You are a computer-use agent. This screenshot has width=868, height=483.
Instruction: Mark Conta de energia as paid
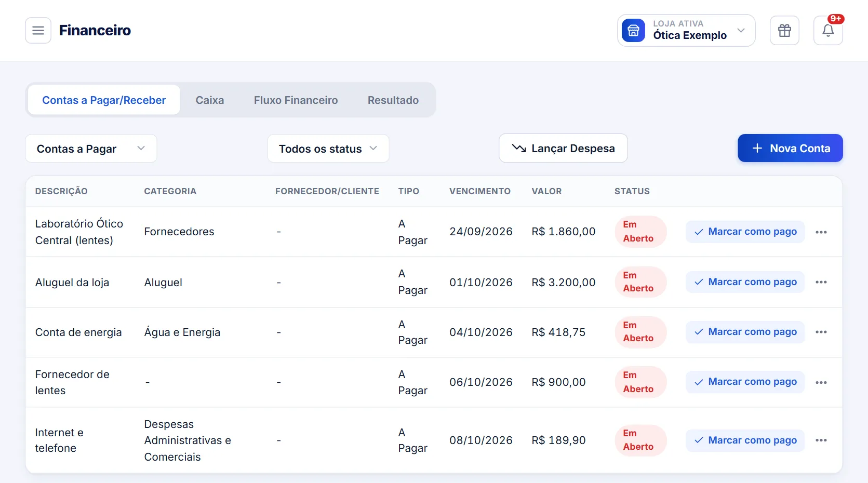click(745, 332)
